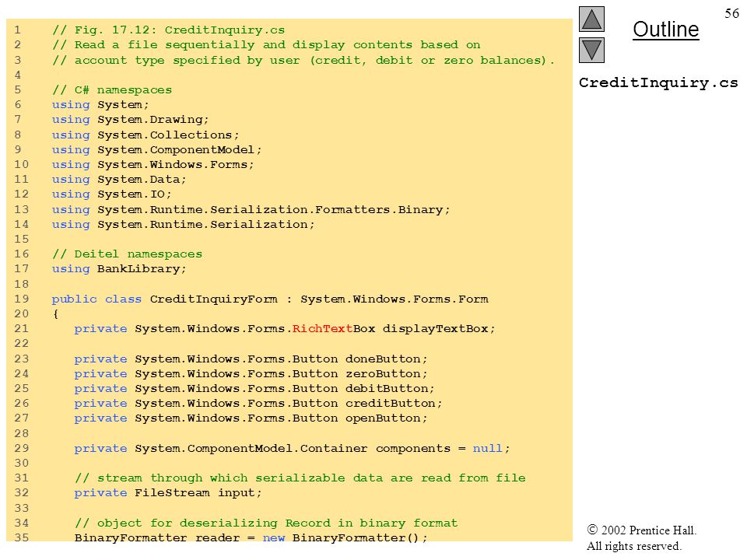Click the down arrow navigation icon
Image resolution: width=747 pixels, height=560 pixels.
tap(591, 51)
